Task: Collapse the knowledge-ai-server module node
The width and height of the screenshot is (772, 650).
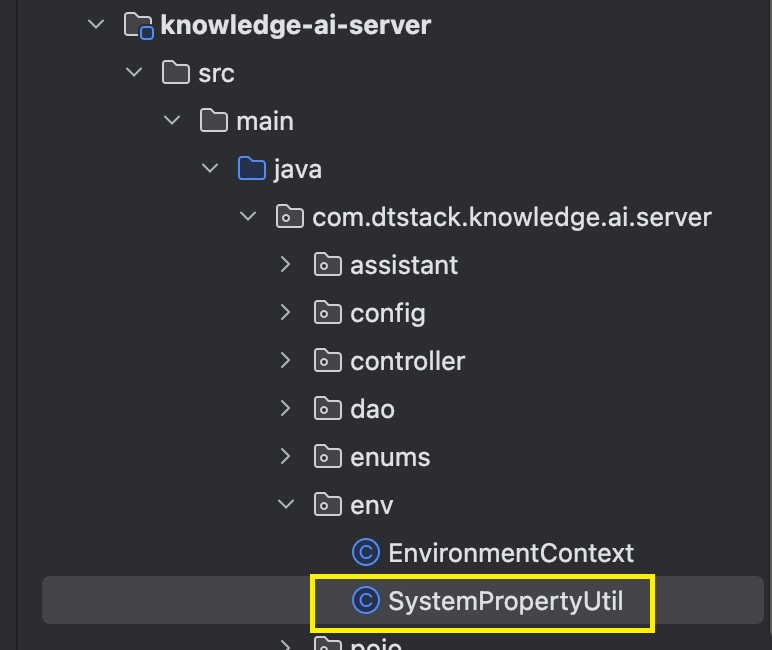Action: pos(96,24)
